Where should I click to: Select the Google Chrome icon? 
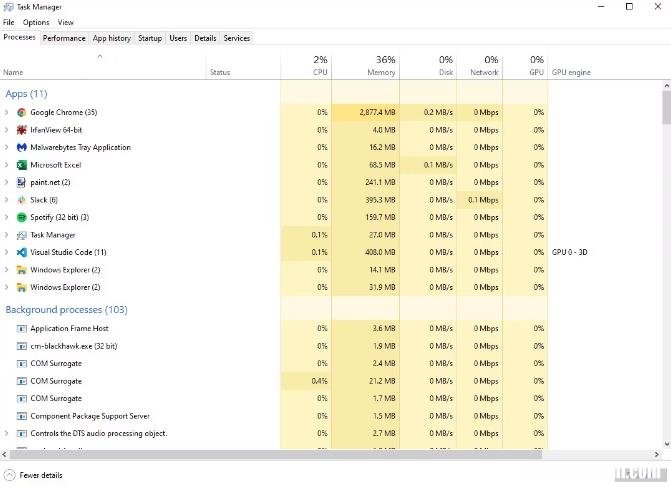(21, 113)
